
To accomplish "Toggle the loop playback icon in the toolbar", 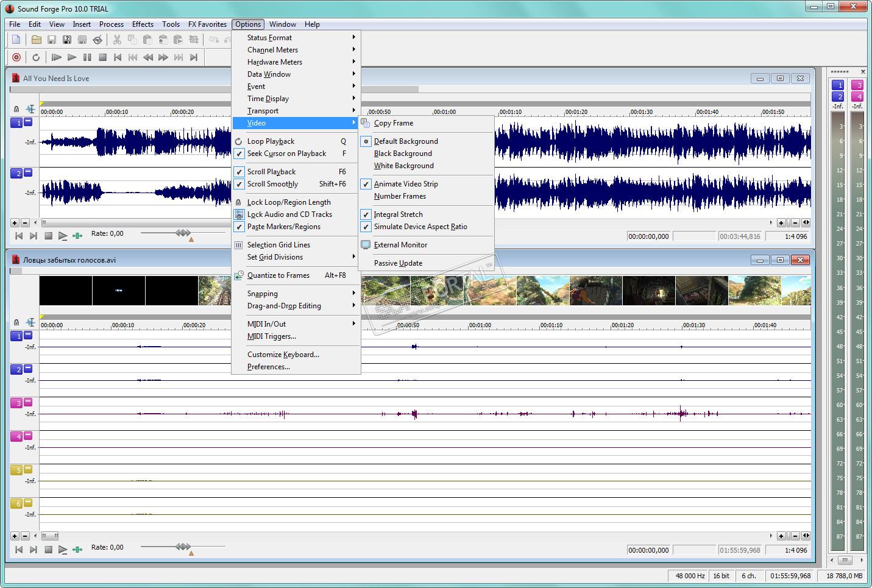I will point(36,57).
